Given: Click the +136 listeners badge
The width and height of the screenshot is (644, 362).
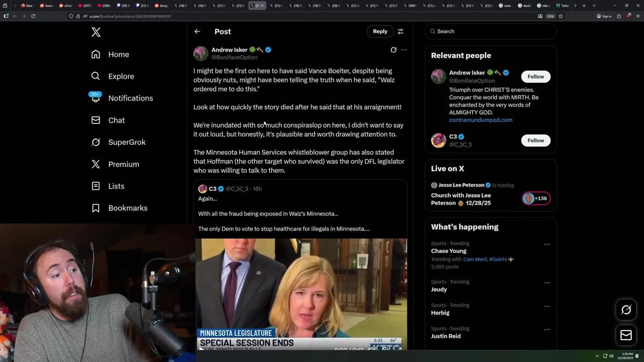Looking at the screenshot, I should pyautogui.click(x=536, y=198).
